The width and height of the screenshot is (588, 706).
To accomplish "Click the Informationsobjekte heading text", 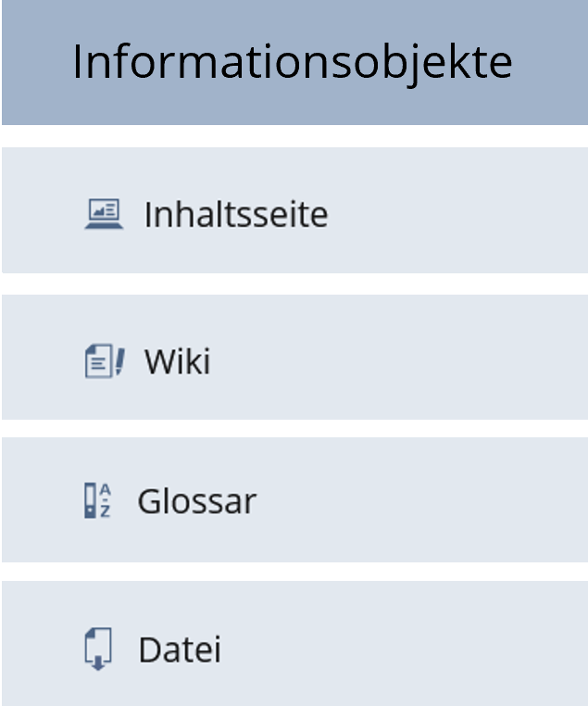I will 293,63.
